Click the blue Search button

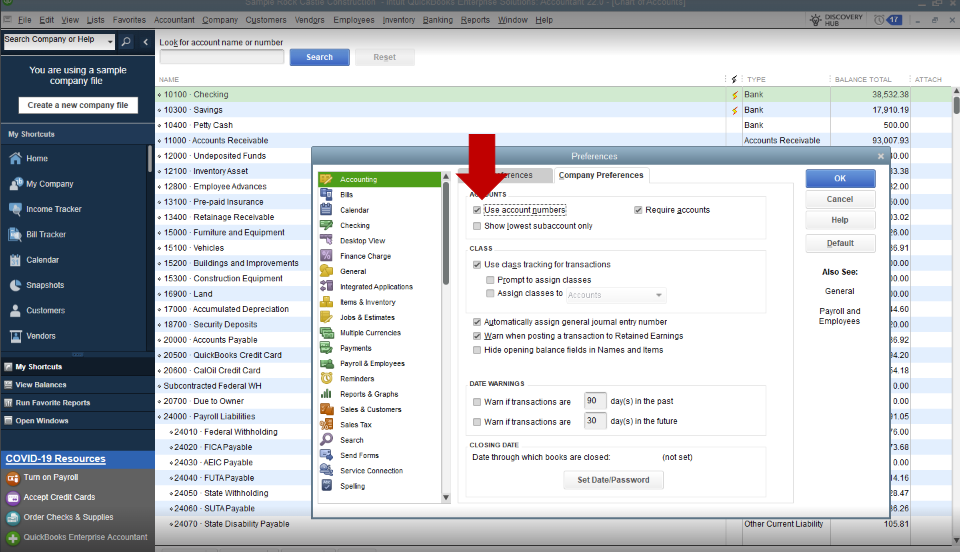pos(320,57)
